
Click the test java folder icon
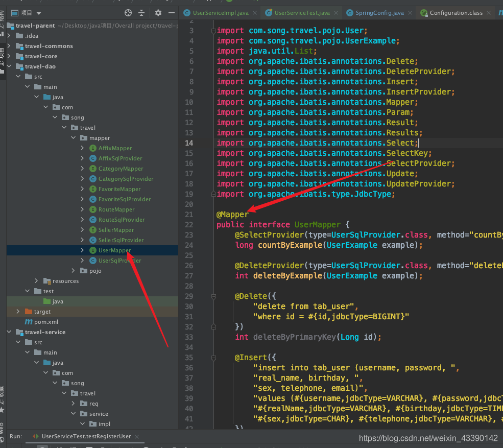(x=47, y=301)
